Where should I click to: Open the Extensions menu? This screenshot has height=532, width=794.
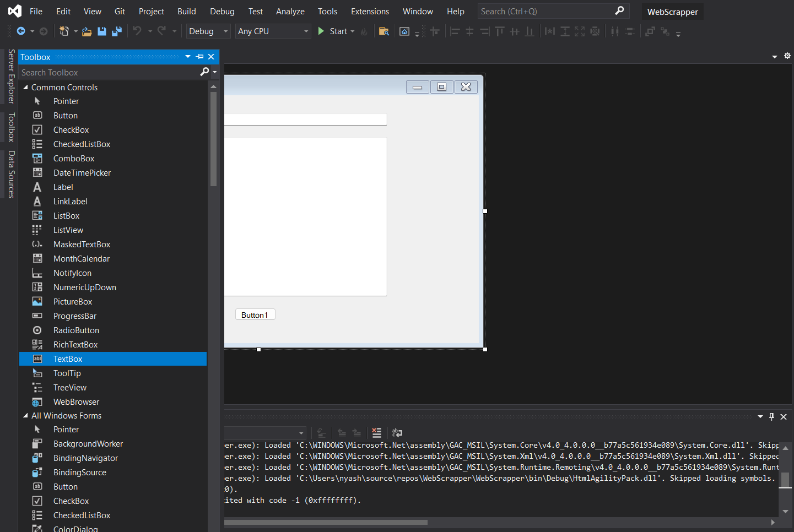pyautogui.click(x=370, y=11)
